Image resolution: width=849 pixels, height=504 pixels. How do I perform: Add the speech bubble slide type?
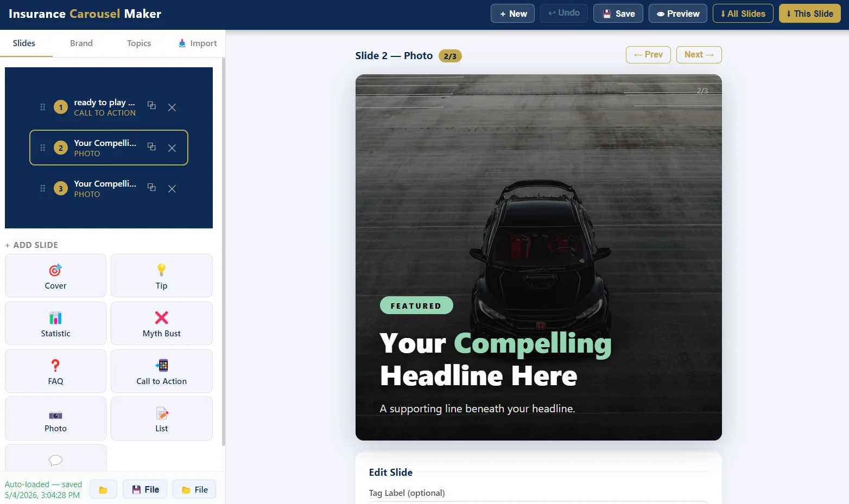point(55,458)
